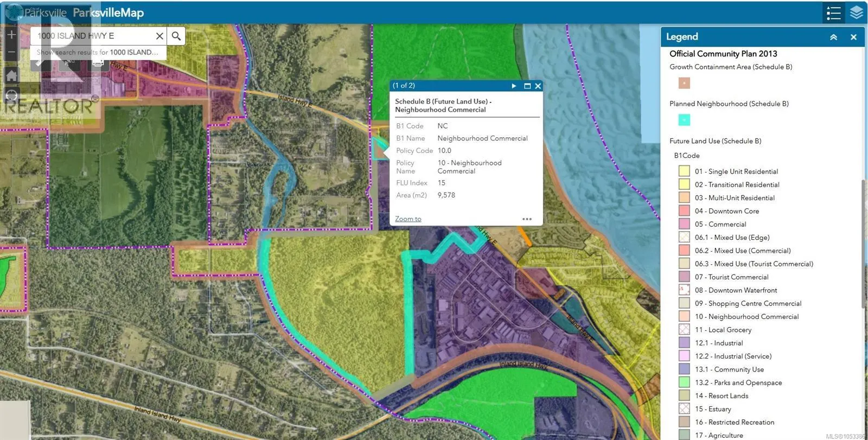The image size is (868, 440).
Task: Open the layer list stack icon
Action: click(x=857, y=12)
